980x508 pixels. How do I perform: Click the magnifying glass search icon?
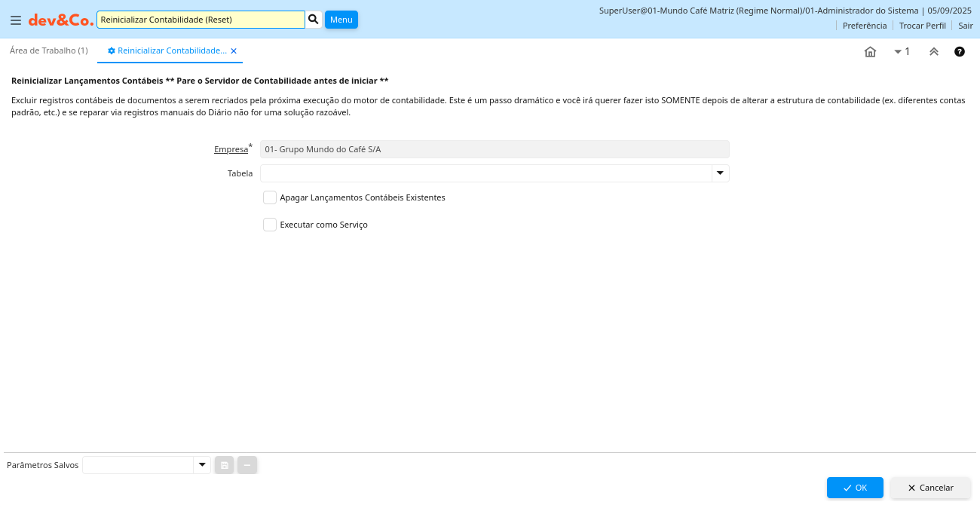point(314,20)
